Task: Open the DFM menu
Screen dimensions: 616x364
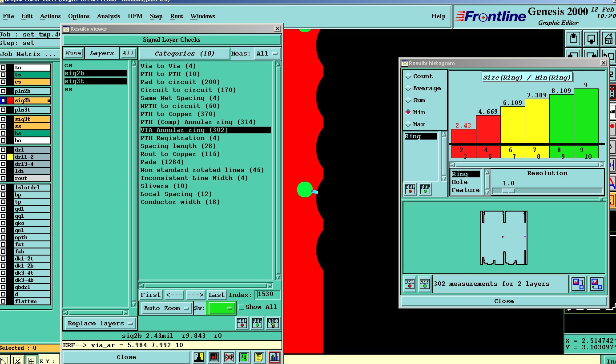Action: click(135, 16)
